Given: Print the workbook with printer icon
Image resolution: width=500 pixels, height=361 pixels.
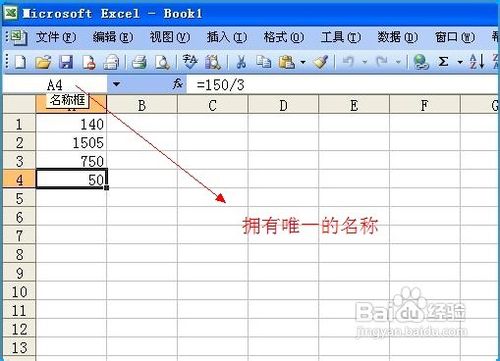Looking at the screenshot, I should coord(139,62).
